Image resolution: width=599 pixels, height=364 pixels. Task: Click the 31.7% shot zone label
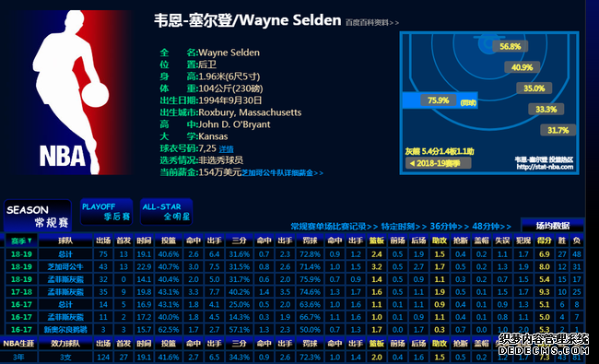tap(558, 130)
